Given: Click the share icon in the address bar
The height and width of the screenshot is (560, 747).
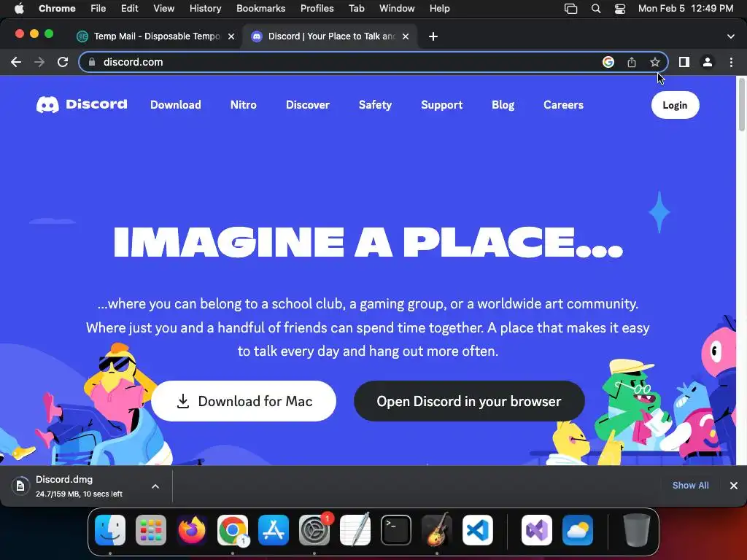Looking at the screenshot, I should tap(632, 62).
